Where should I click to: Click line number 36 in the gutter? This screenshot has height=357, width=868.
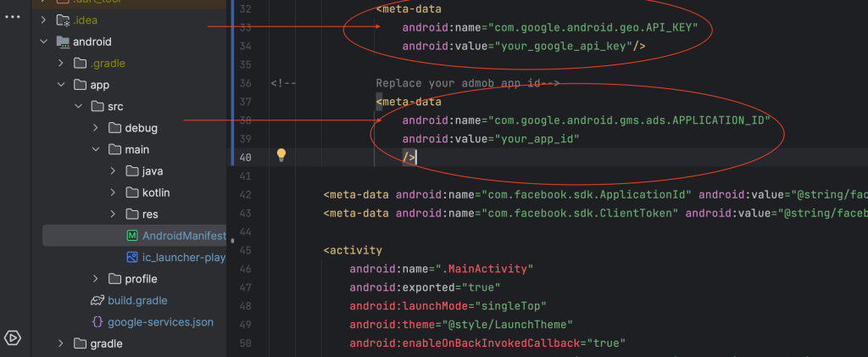tap(246, 84)
